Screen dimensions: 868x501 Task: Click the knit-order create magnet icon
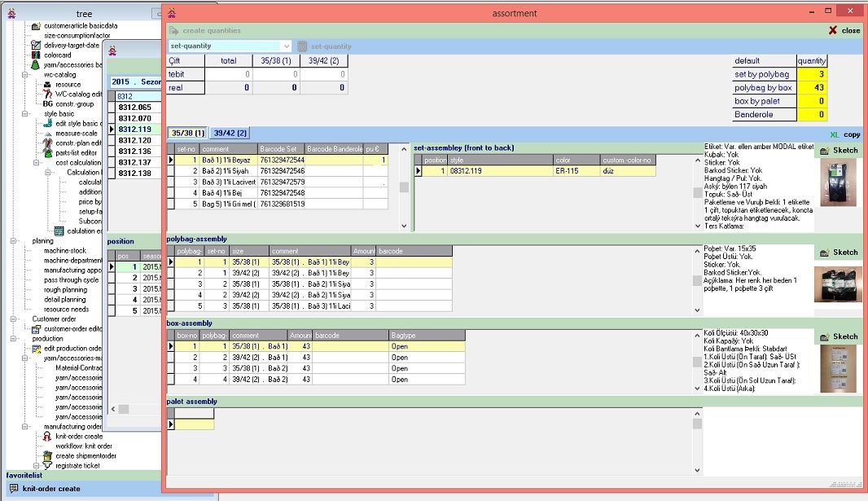(47, 436)
